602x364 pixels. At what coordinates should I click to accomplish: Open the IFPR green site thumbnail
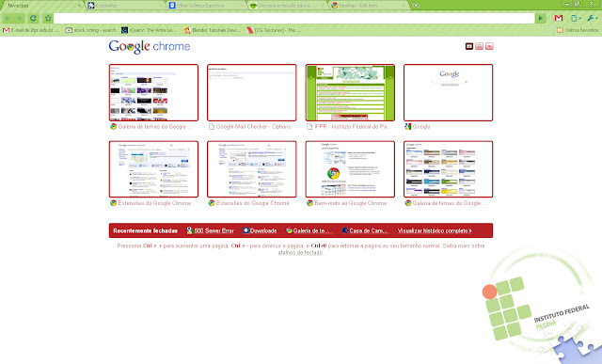pyautogui.click(x=350, y=92)
